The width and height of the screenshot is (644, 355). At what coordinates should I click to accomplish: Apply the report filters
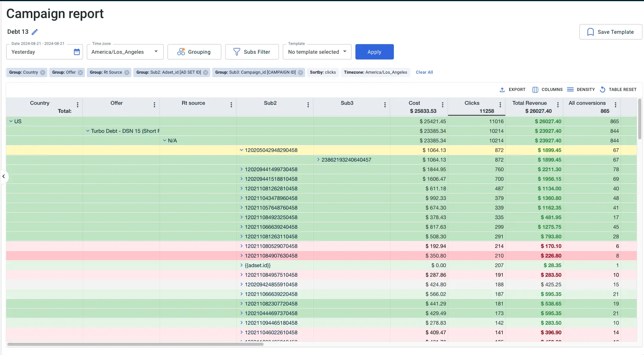tap(374, 52)
